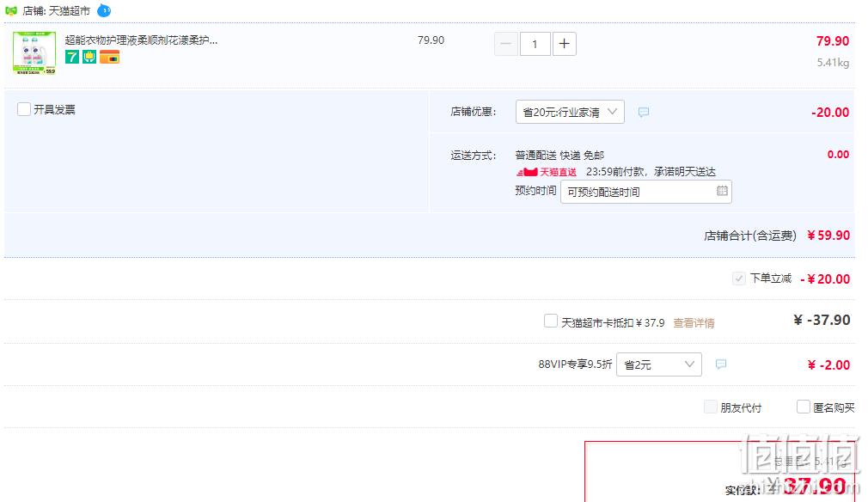The width and height of the screenshot is (868, 502).
Task: Click the Tmall supermarket shop logo icon
Action: [10, 10]
